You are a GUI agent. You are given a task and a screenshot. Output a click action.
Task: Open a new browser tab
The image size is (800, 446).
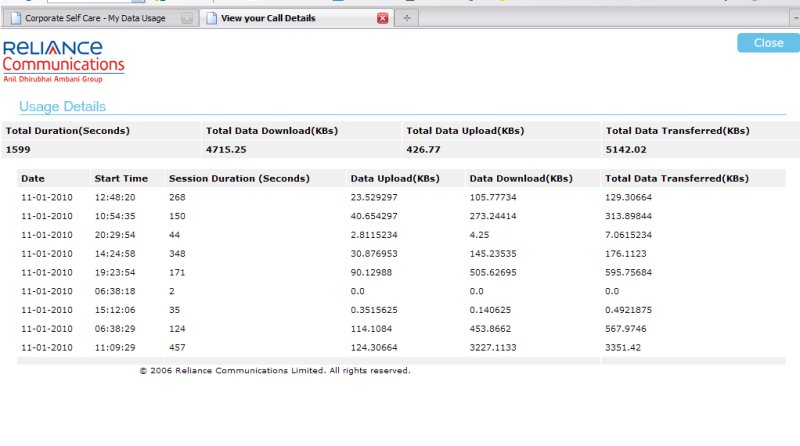click(x=408, y=18)
